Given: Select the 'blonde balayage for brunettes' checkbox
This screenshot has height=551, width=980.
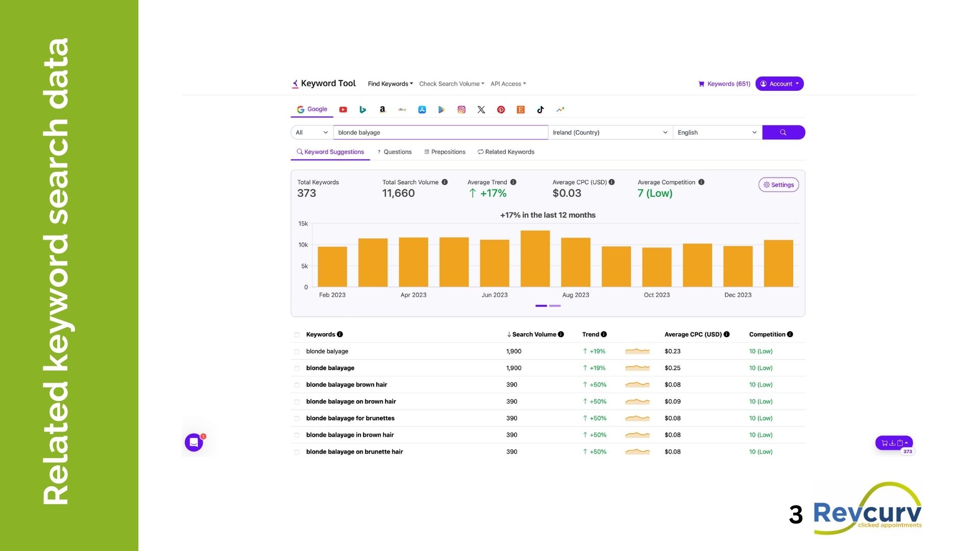Looking at the screenshot, I should (x=297, y=419).
